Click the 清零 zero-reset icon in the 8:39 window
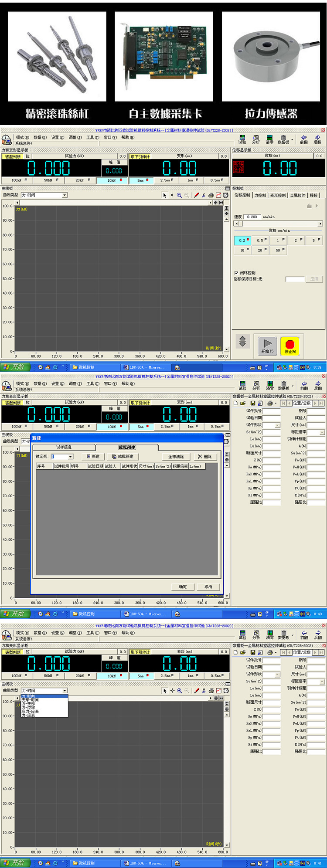 tap(269, 139)
